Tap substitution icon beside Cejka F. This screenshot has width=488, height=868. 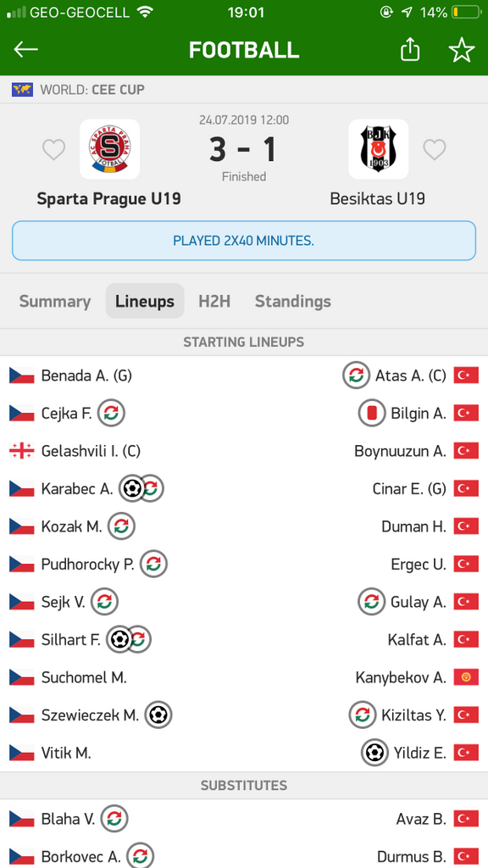point(111,413)
